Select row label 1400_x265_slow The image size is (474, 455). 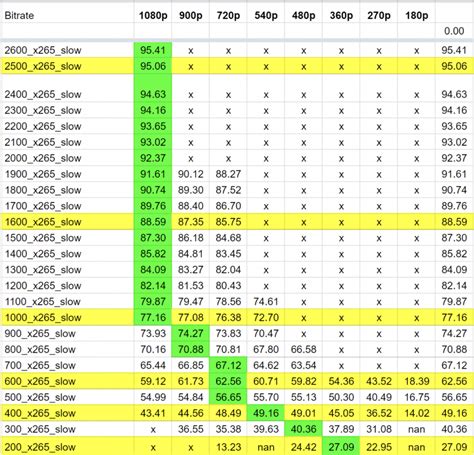tap(67, 254)
